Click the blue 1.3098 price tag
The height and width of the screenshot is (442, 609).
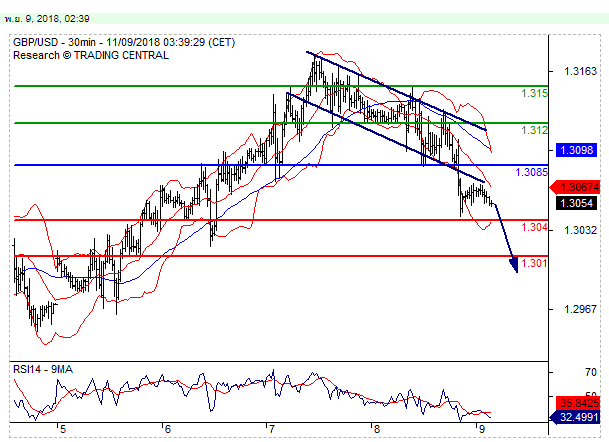click(576, 150)
